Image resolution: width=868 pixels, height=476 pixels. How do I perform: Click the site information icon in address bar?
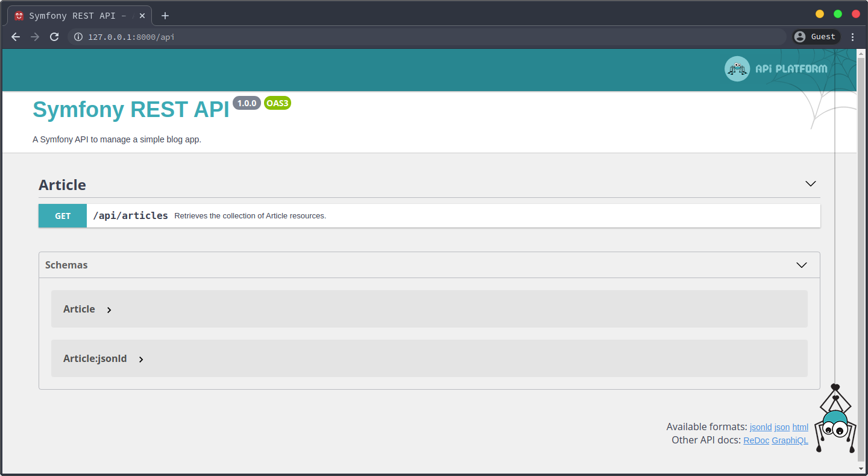[78, 37]
